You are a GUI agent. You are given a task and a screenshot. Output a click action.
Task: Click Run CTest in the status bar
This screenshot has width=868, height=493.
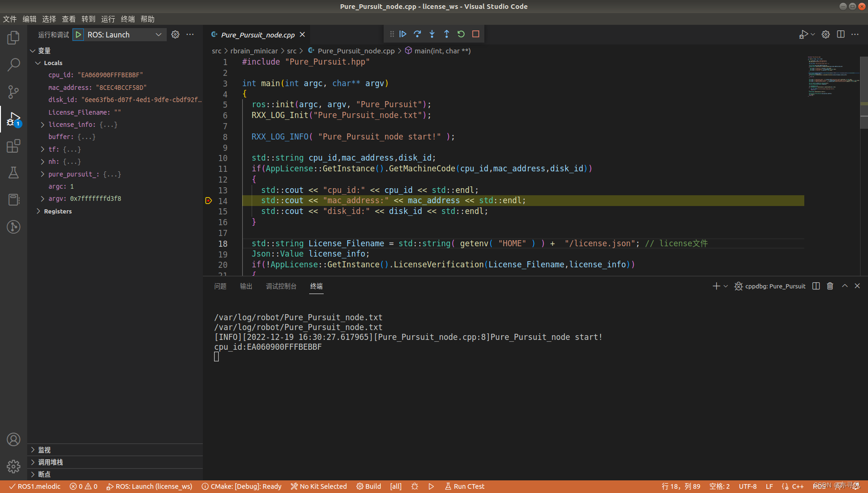(x=464, y=486)
